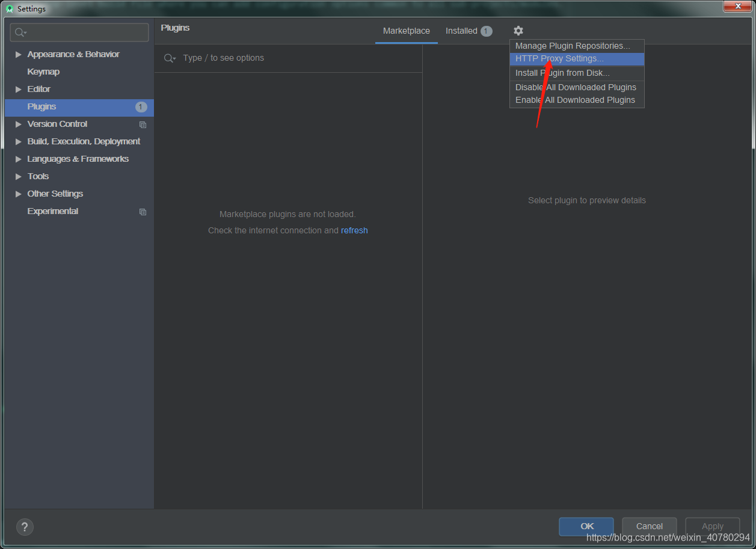Expand the Other Settings arrow
Screen dimensions: 756x549
click(x=19, y=194)
